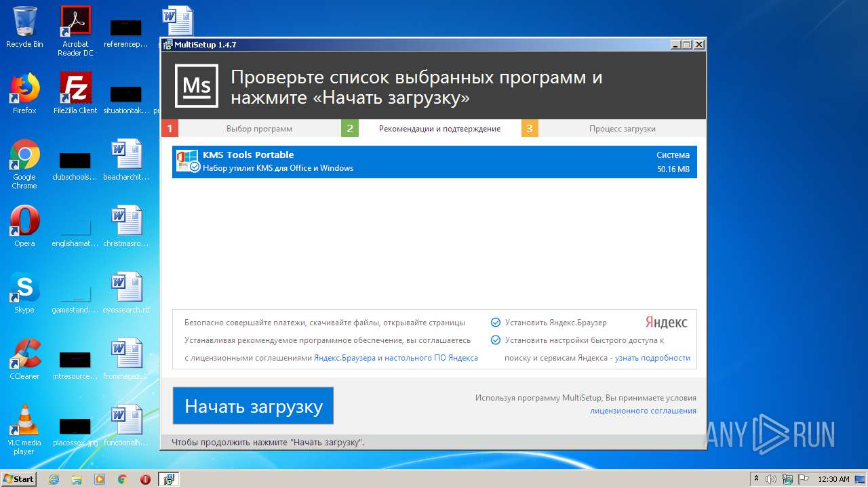Click the MultiSetup Ms logo
Viewport: 868px width, 488px height.
pos(197,86)
